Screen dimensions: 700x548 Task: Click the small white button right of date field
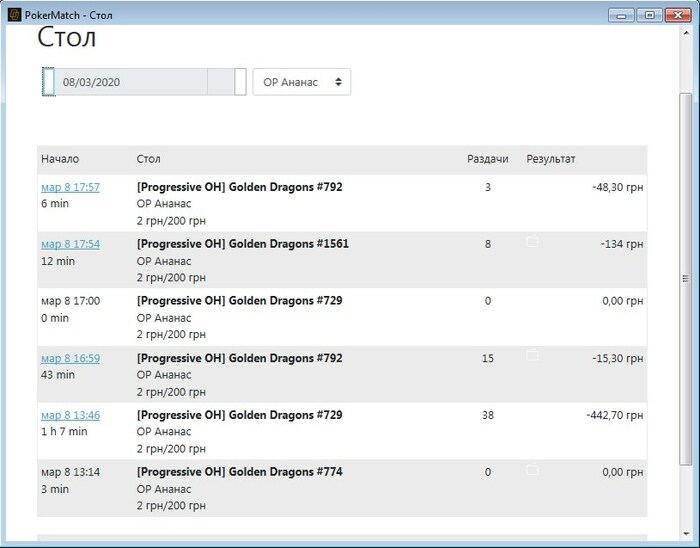pyautogui.click(x=241, y=82)
